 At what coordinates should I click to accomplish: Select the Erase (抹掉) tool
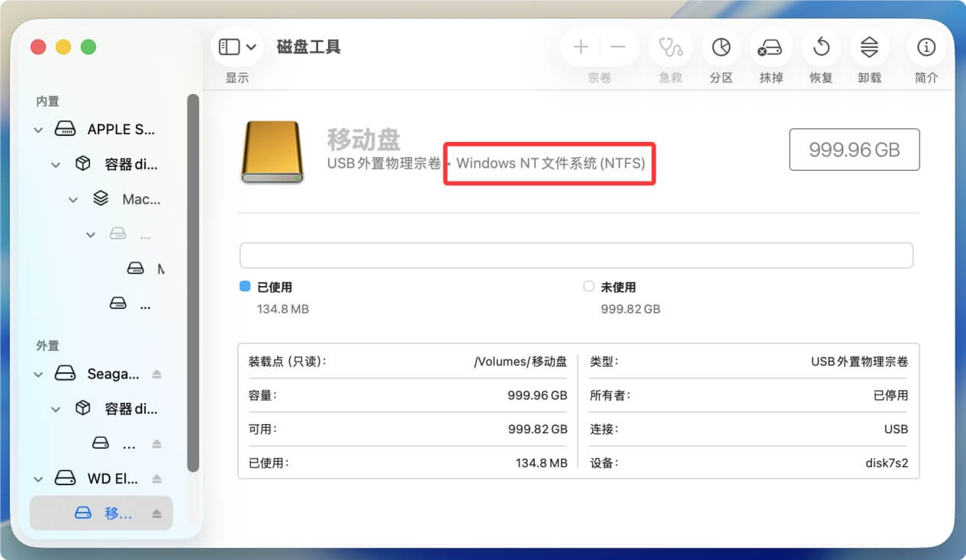point(770,47)
